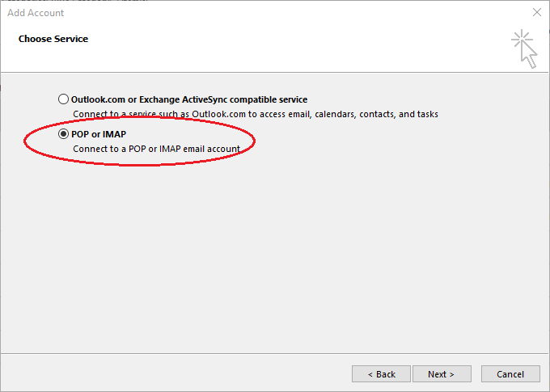Click the word 'IMAP' in the bold option label
Image resolution: width=550 pixels, height=392 pixels.
click(114, 134)
